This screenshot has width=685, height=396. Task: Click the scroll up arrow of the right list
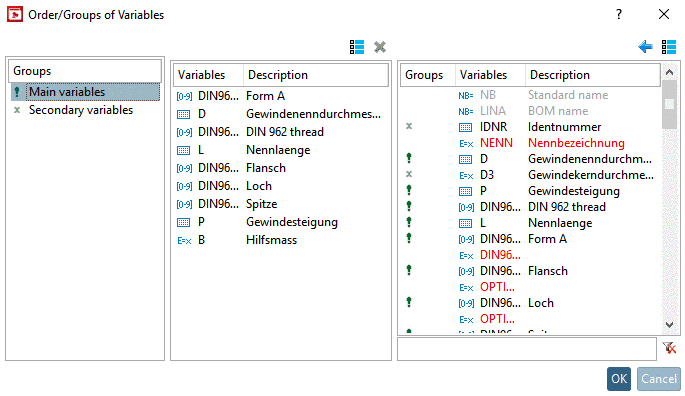669,72
